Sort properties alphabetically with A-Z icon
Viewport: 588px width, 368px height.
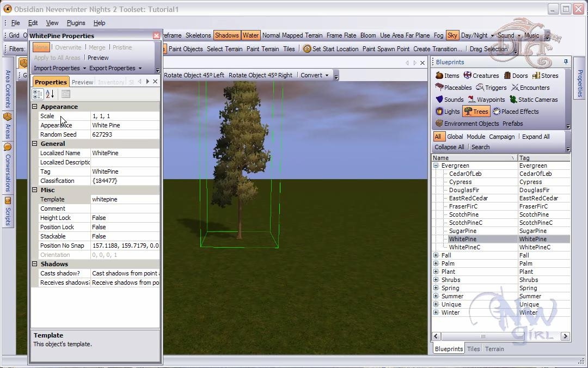[50, 94]
